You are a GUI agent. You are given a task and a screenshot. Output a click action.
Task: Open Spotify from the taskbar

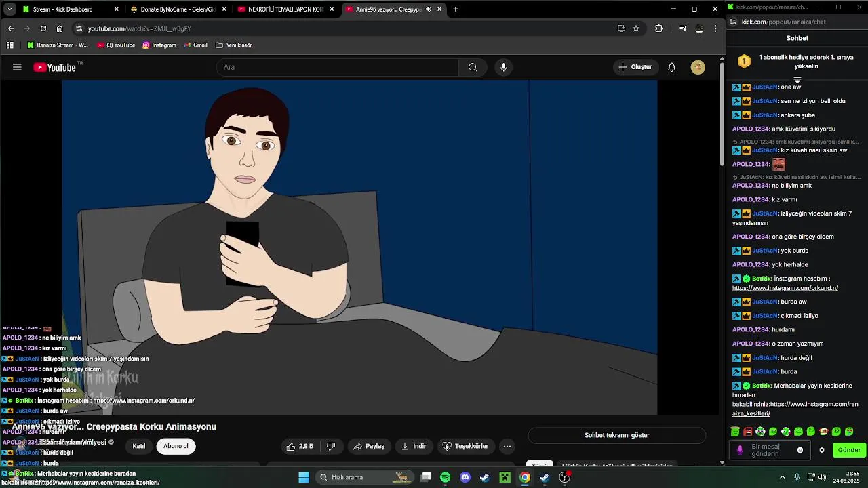[x=445, y=477]
